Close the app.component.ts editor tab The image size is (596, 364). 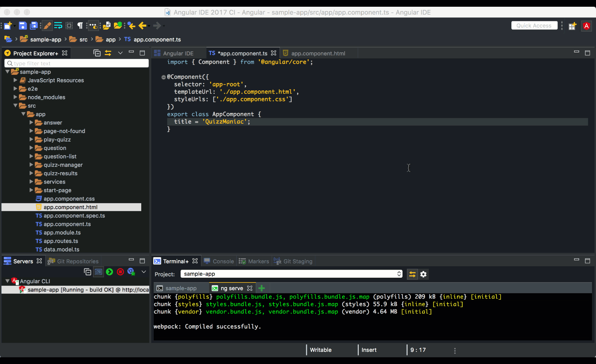274,53
